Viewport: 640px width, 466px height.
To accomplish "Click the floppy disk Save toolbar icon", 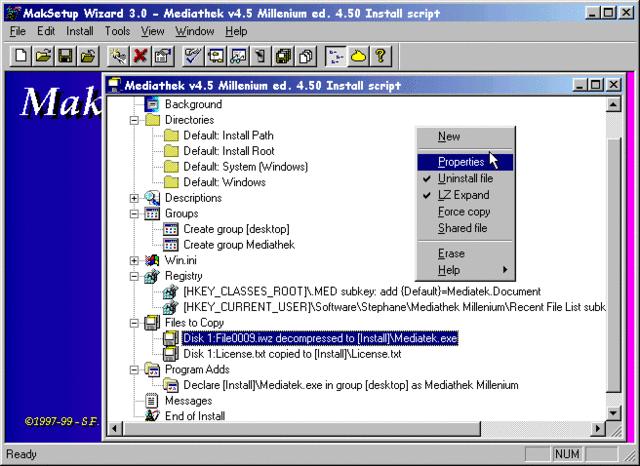I will (x=66, y=55).
